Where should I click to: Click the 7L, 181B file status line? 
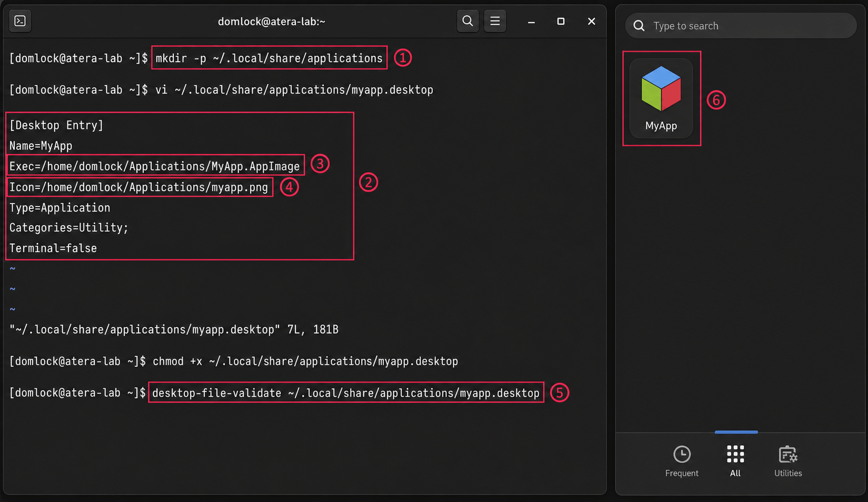pos(174,330)
